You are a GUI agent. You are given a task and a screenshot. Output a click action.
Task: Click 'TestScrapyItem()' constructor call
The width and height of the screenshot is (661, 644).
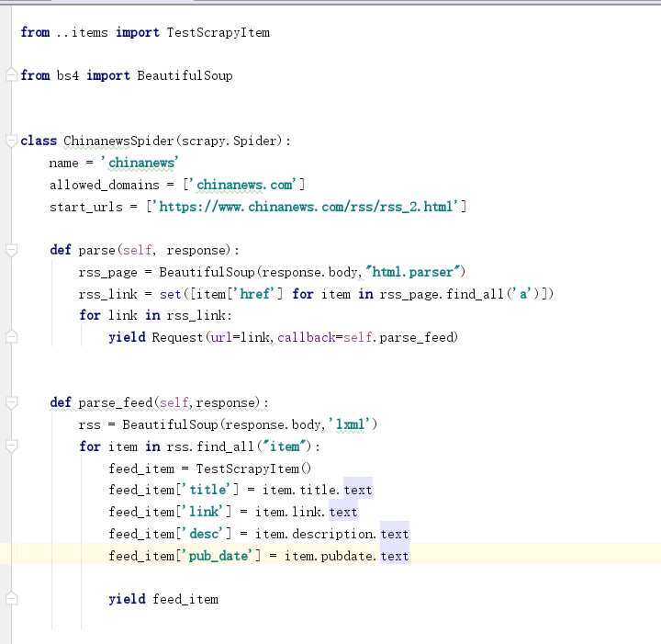(x=253, y=469)
